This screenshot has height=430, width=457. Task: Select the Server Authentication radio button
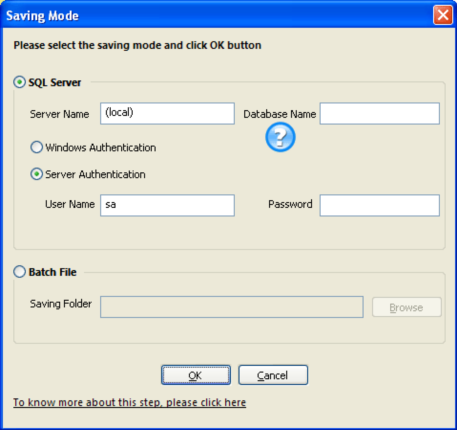[36, 174]
